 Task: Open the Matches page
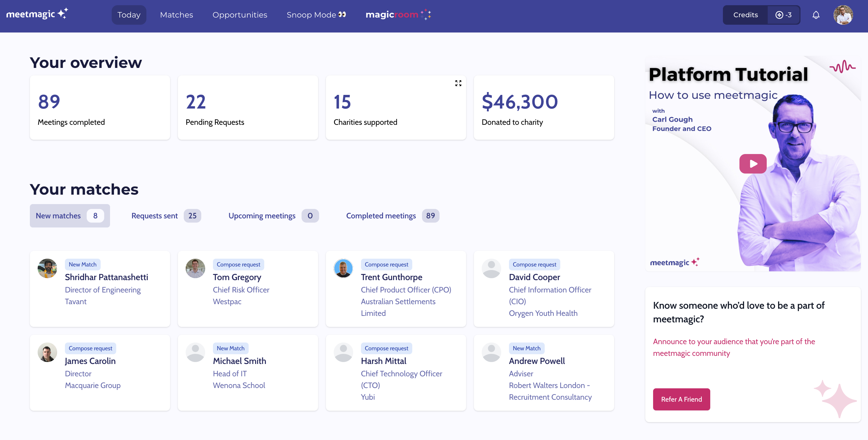pos(177,15)
